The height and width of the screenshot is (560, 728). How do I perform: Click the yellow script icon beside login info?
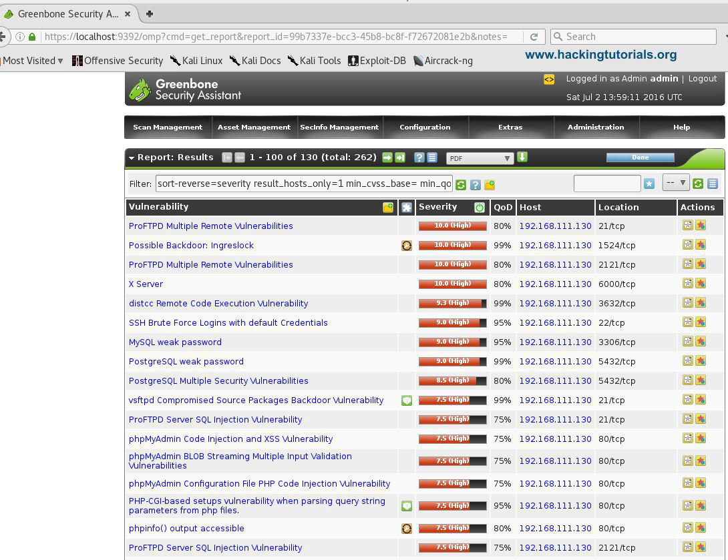click(549, 79)
